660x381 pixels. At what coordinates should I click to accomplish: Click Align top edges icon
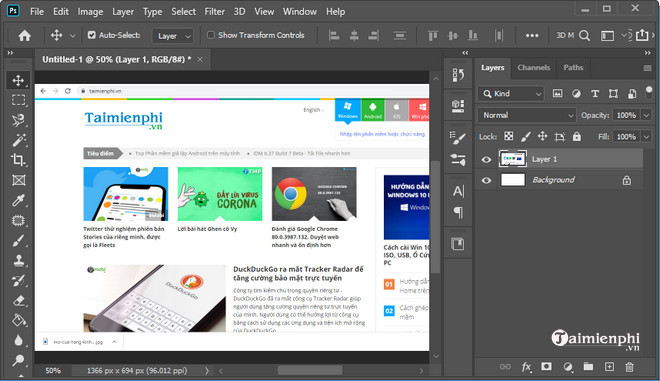(433, 36)
